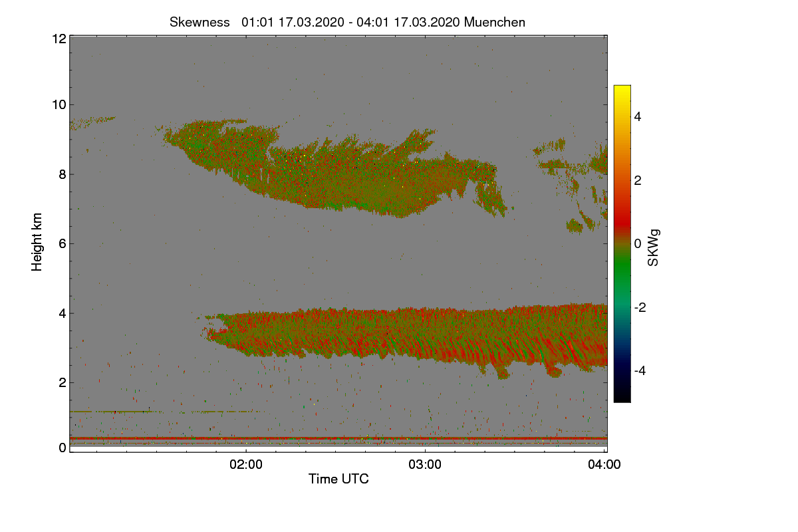
Task: Click the red horizontal band near ground level
Action: (338, 439)
